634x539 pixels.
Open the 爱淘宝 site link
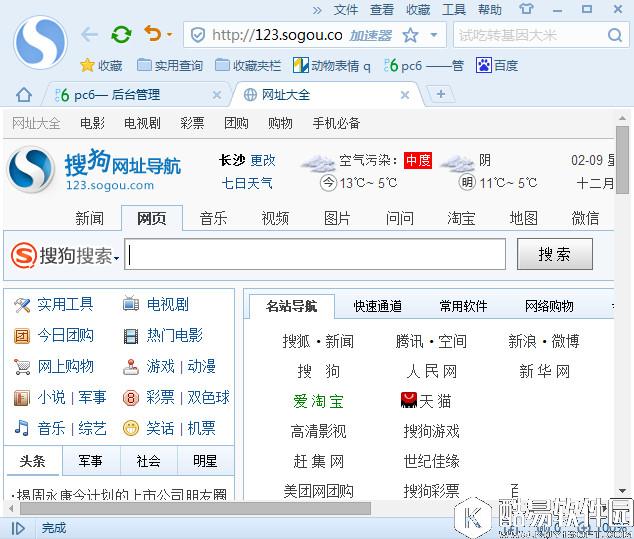coord(319,401)
